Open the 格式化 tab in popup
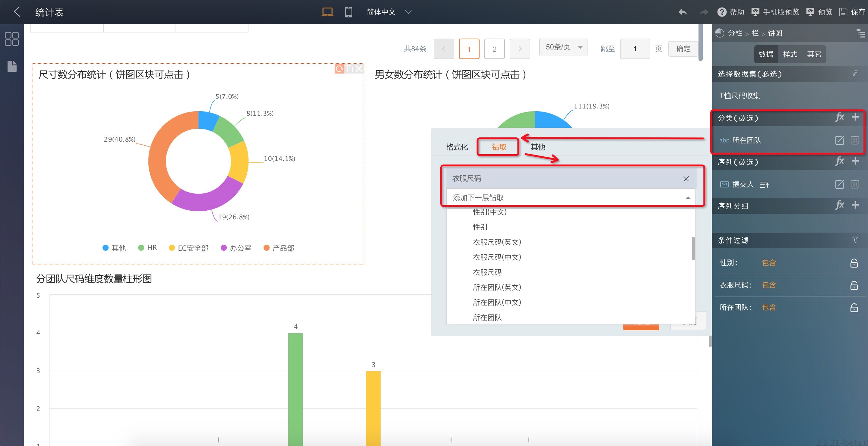Viewport: 868px width, 446px height. click(x=457, y=147)
